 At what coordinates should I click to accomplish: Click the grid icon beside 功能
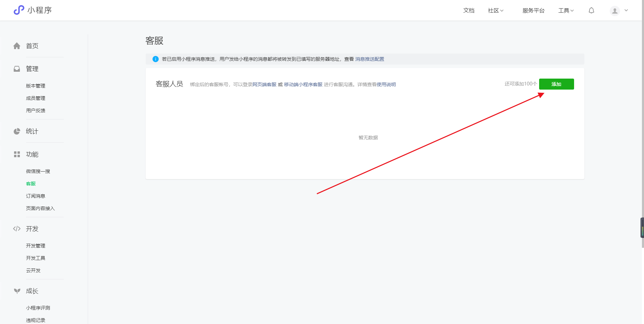[17, 154]
